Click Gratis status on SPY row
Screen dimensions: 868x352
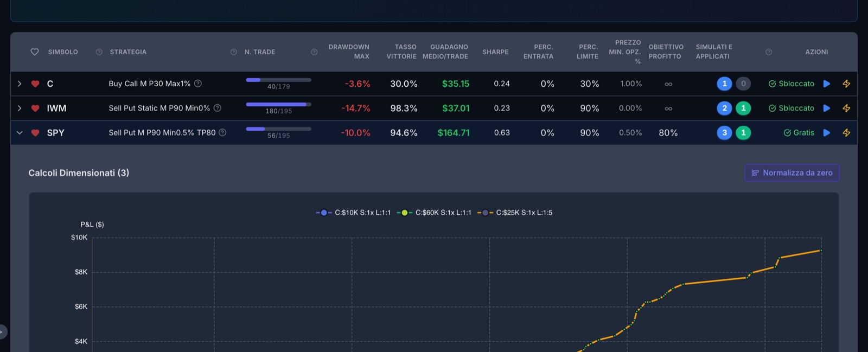tap(799, 132)
